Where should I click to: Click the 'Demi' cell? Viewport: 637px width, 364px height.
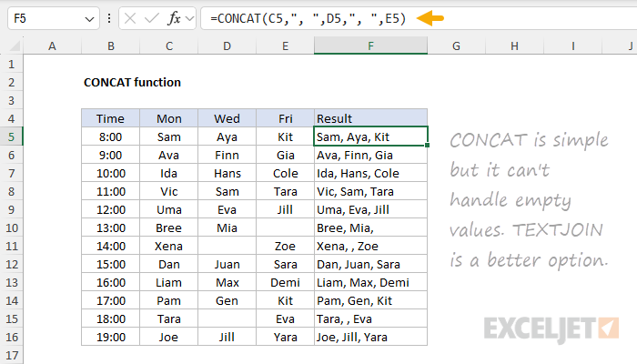285,282
